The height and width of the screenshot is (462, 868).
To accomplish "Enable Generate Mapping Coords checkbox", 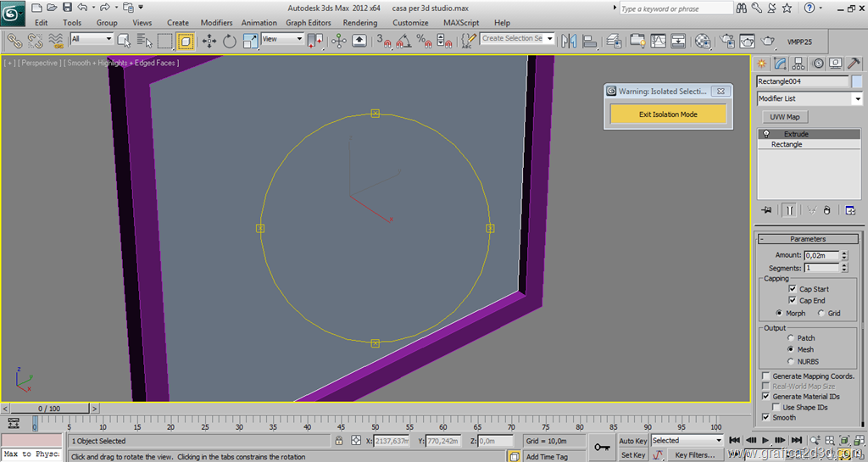I will [766, 376].
